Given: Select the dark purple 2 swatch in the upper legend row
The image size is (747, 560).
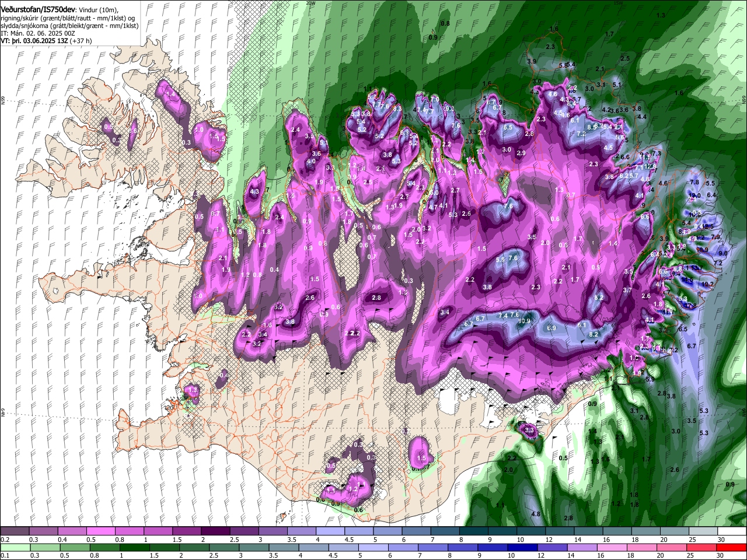Looking at the screenshot, I should coord(215,531).
